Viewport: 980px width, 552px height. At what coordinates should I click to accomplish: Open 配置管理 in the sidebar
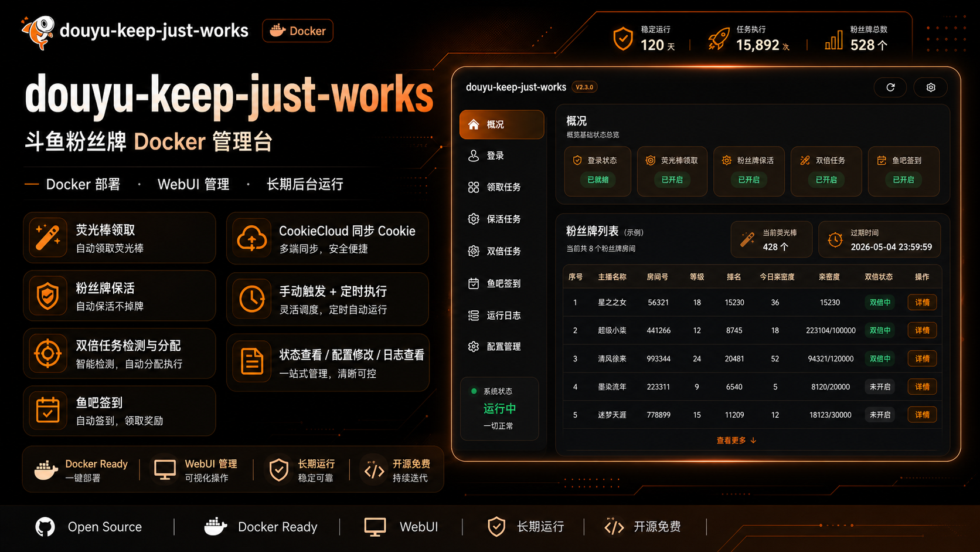coord(502,347)
